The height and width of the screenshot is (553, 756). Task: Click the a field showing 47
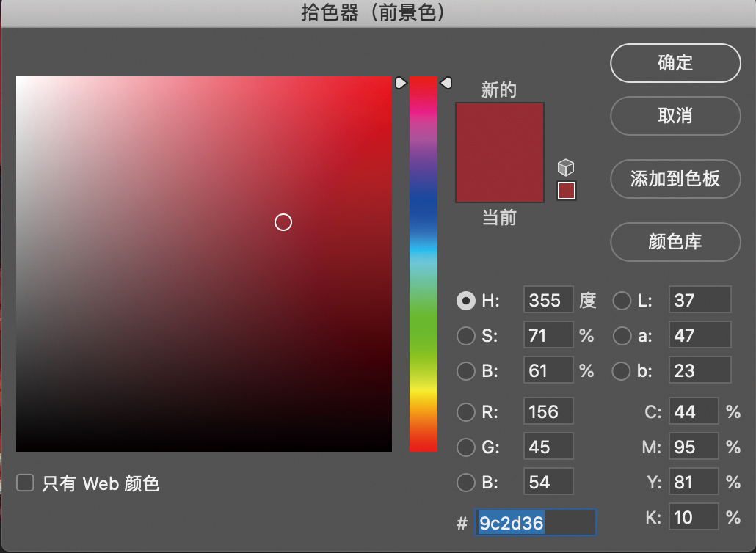[700, 334]
